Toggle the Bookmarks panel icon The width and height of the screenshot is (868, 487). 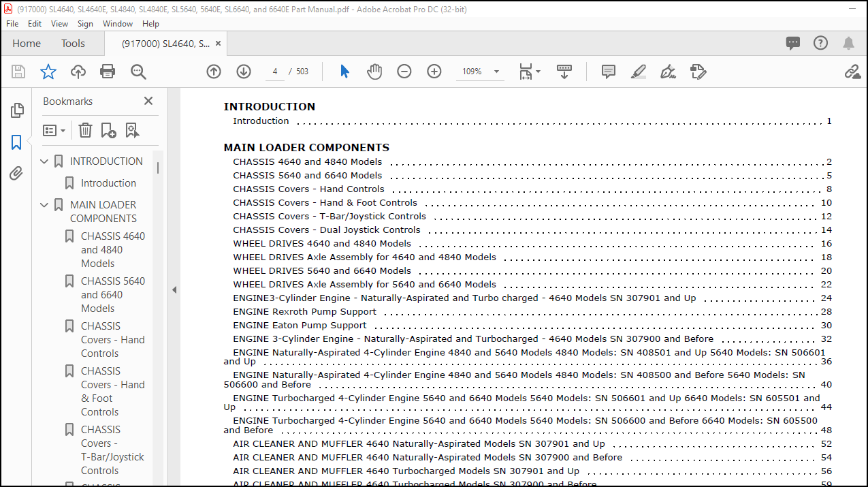(16, 142)
